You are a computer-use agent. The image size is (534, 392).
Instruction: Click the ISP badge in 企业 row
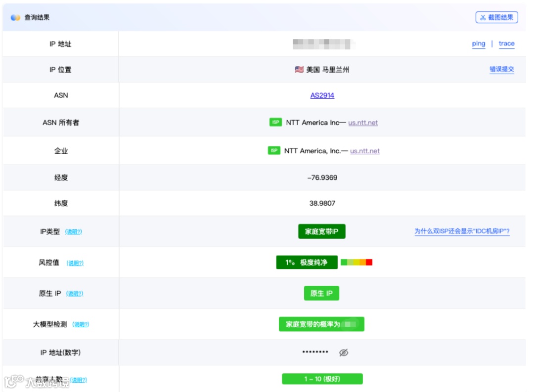[x=274, y=151]
